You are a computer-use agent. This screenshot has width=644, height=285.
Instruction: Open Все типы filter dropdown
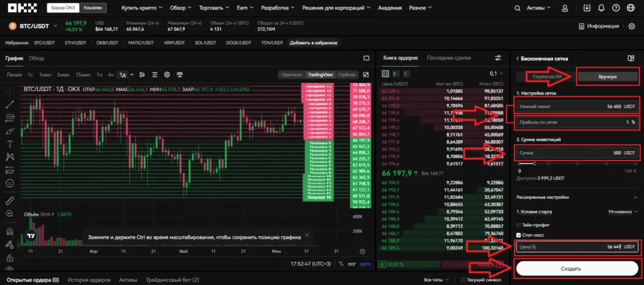click(x=436, y=280)
